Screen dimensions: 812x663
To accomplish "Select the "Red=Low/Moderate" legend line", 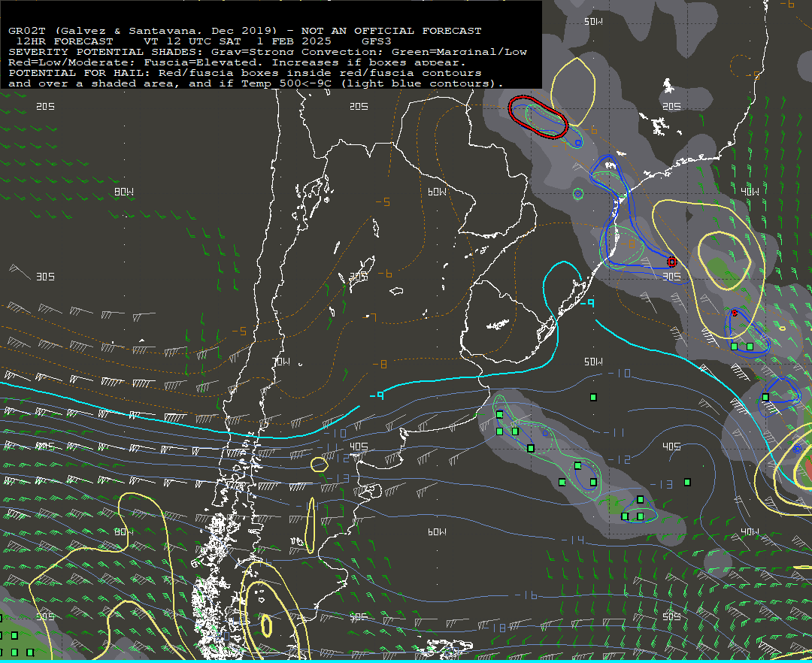I will 237,62.
